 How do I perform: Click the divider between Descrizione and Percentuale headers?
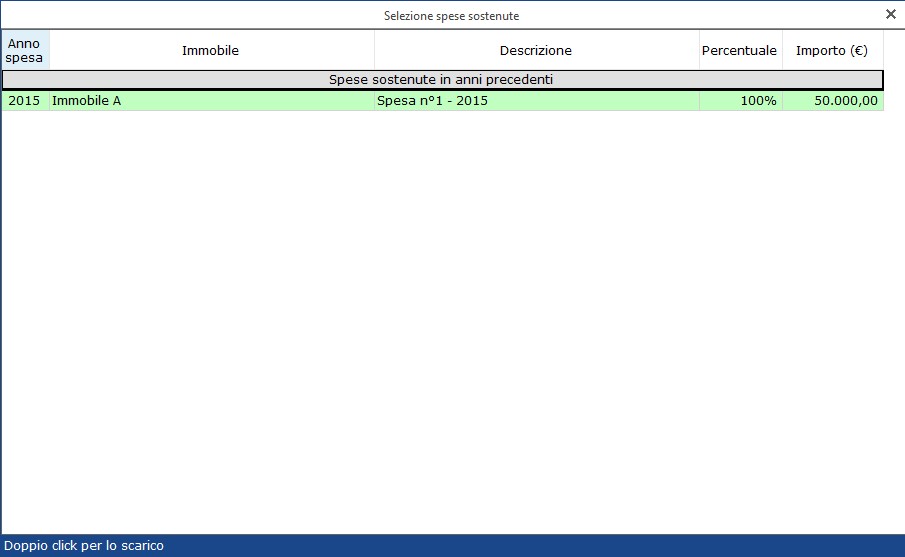pyautogui.click(x=699, y=50)
